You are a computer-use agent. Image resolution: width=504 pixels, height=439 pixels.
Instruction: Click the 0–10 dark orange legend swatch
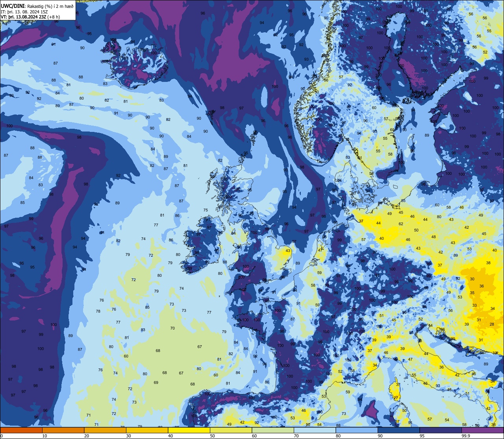21,430
